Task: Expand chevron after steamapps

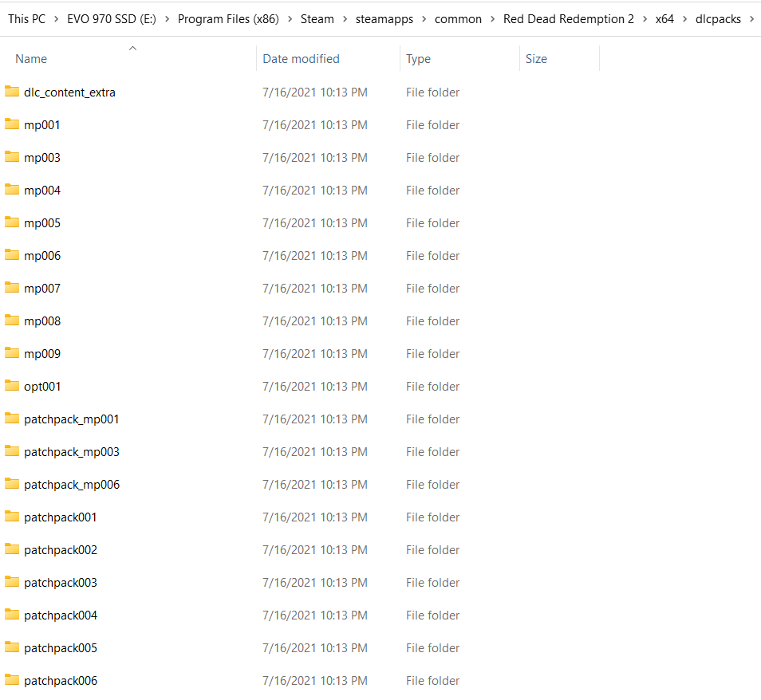Action: (424, 19)
